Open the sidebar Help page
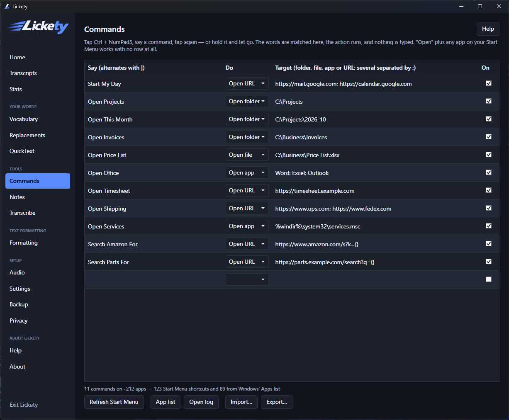Viewport: 509px width, 420px height. 38,350
